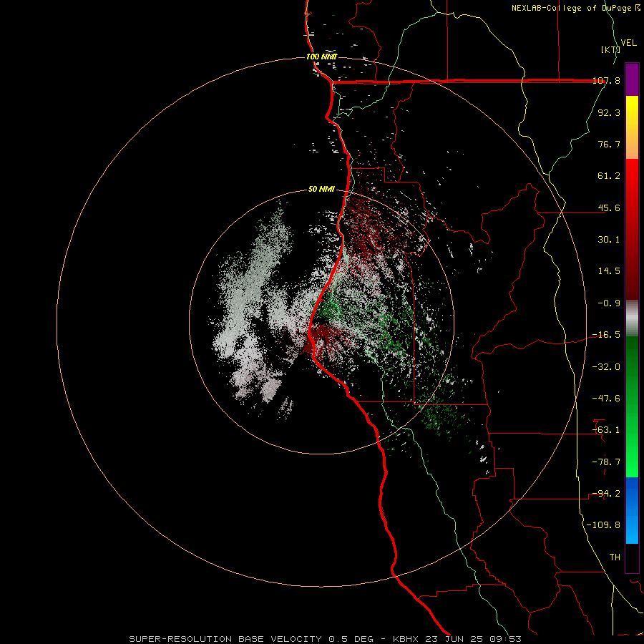
Task: Pick the blue segment of the color bar
Action: (x=632, y=510)
